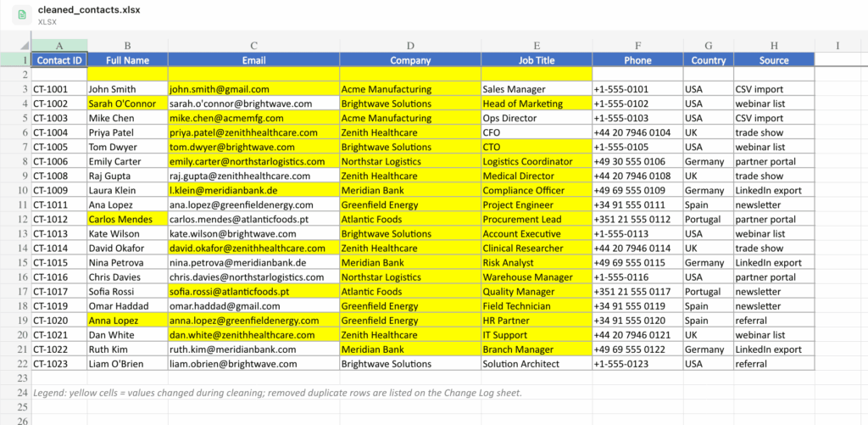Click the Contact ID header cell
The height and width of the screenshot is (425, 868).
[59, 60]
